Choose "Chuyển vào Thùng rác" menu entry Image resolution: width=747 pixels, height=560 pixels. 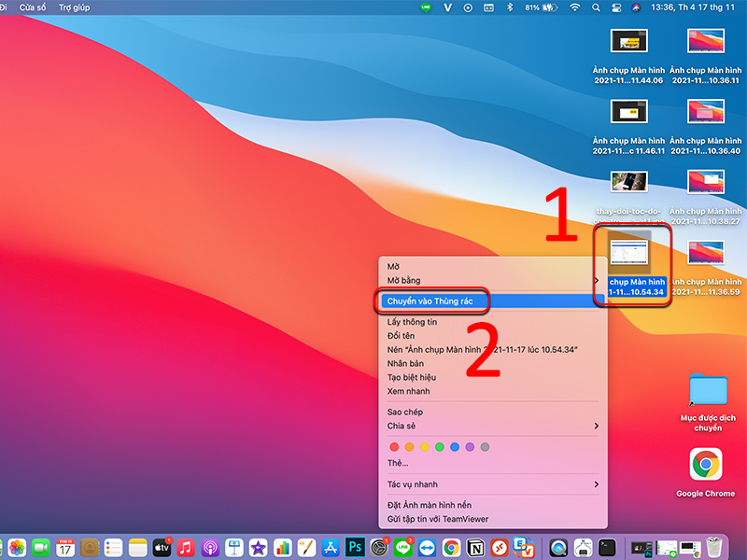430,301
